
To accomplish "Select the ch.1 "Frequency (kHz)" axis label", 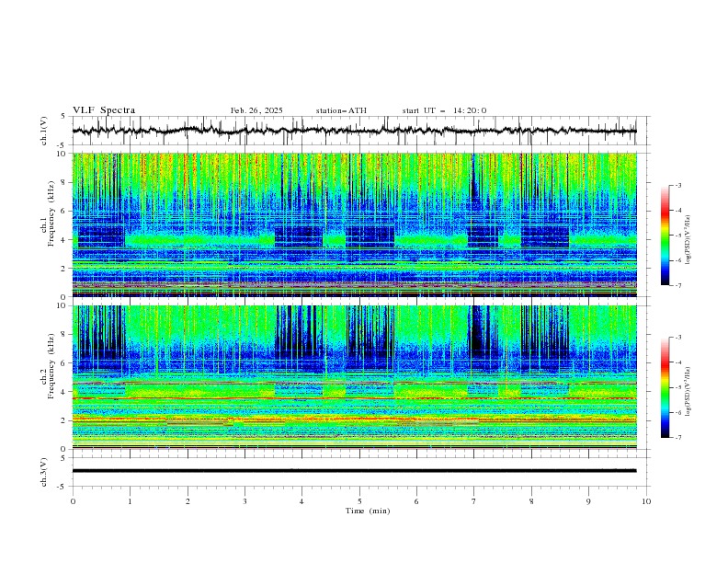I will [51, 214].
